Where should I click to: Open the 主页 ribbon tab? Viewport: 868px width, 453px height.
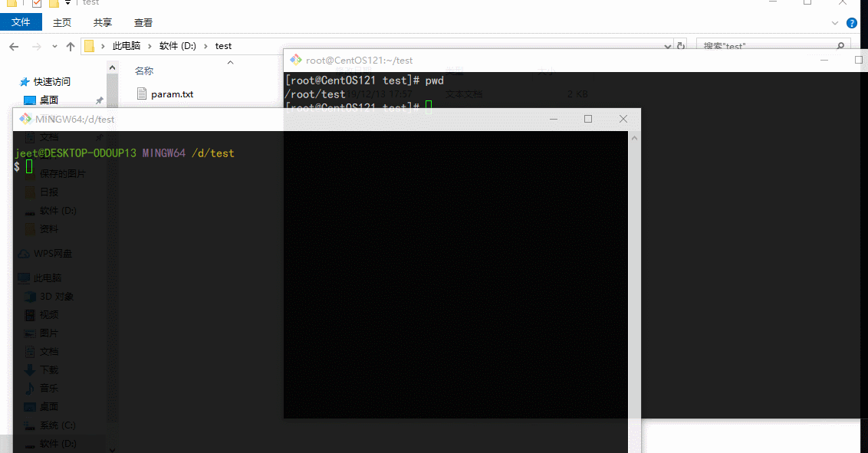tap(62, 23)
